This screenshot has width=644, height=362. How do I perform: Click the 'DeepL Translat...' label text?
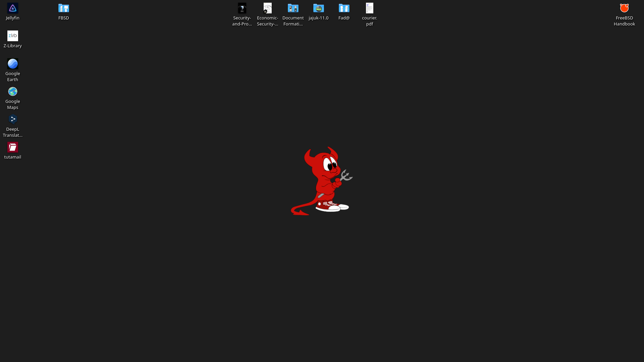(12, 132)
